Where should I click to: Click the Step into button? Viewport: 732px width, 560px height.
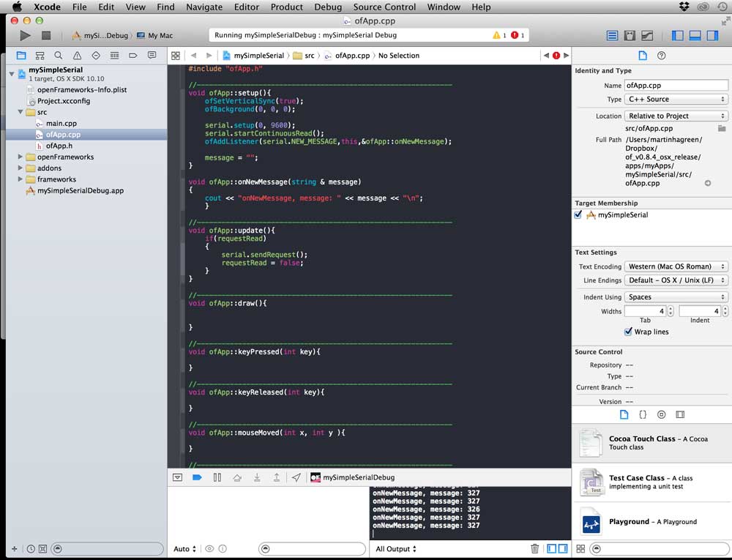tap(257, 477)
